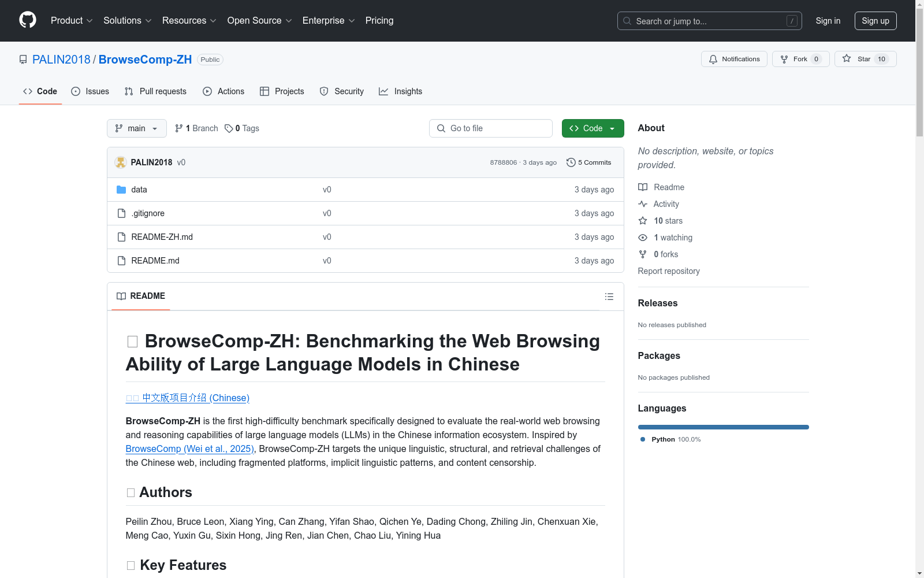
Task: Click the Insights graph icon
Action: 383,91
